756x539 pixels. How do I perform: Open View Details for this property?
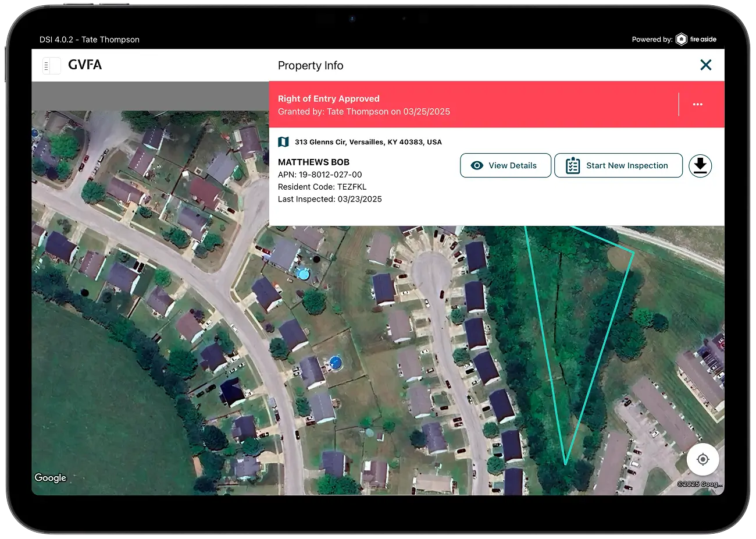click(x=505, y=165)
